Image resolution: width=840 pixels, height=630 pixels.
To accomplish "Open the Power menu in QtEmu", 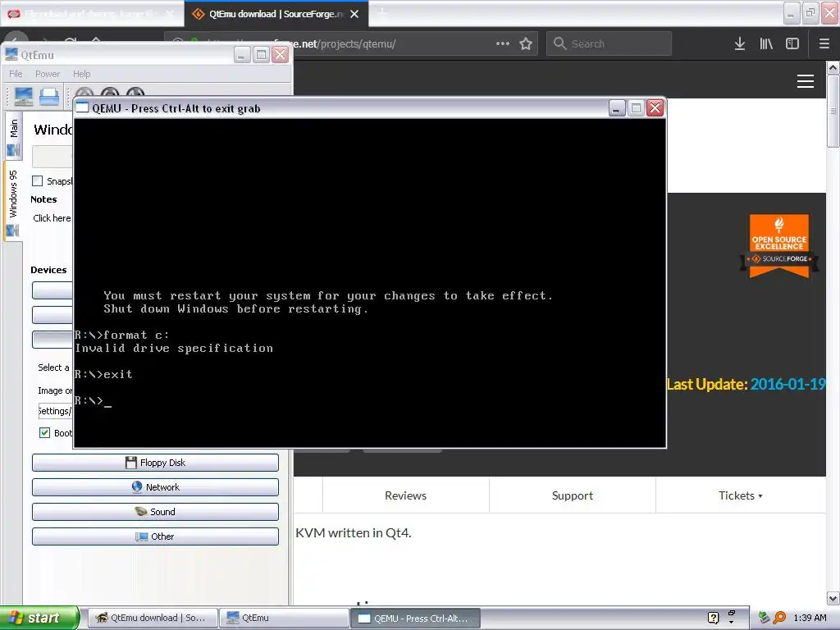I will pyautogui.click(x=48, y=74).
